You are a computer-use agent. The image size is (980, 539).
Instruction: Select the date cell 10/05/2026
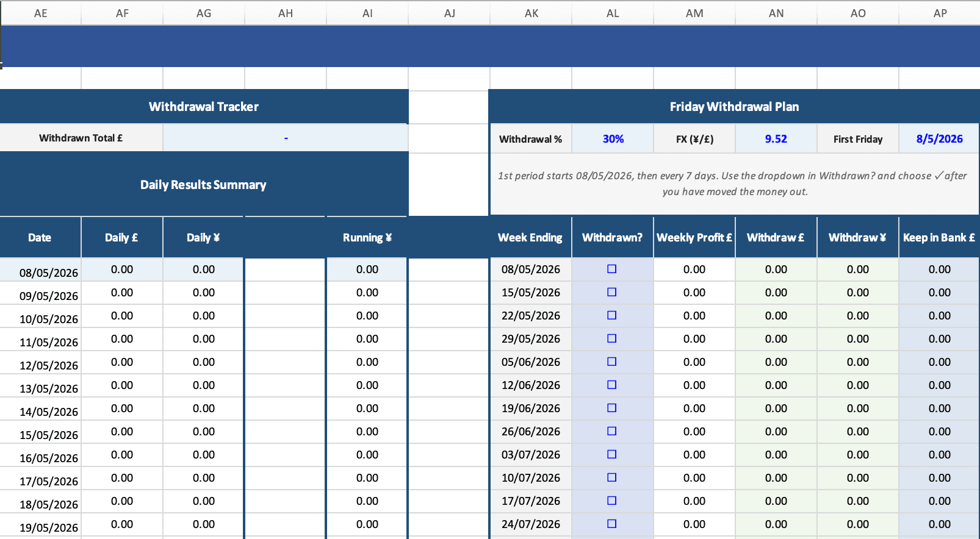pos(40,316)
